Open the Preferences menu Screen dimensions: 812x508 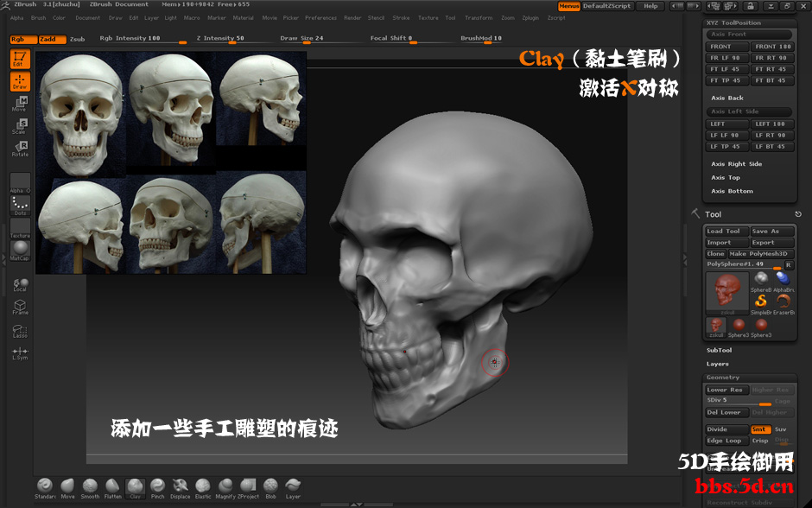[x=320, y=17]
